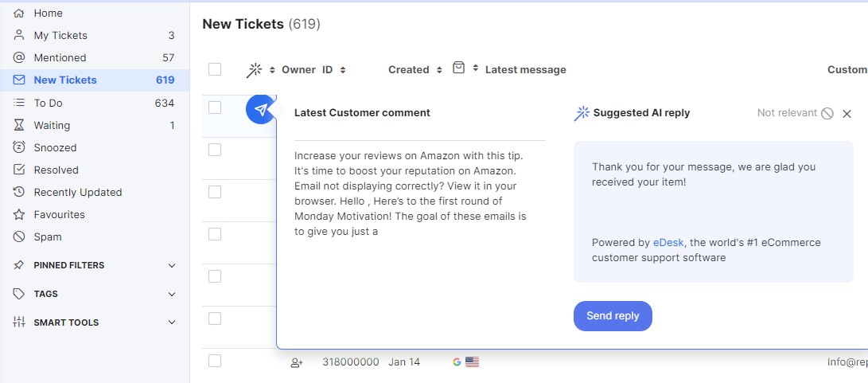Expand the Pinned Filters section
Screen dimensions: 868x383
95,265
